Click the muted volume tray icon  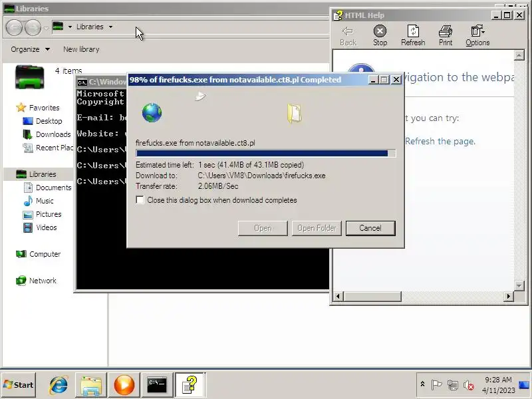[x=469, y=385]
